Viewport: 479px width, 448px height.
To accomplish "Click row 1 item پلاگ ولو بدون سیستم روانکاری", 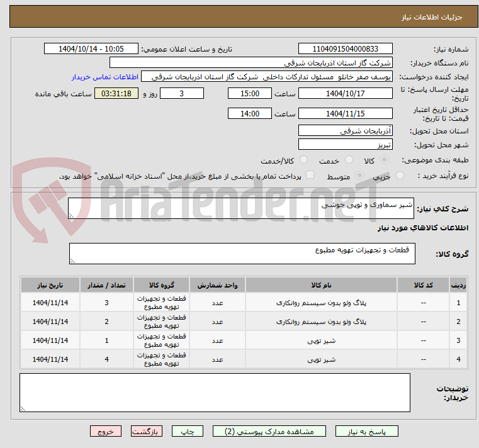I will [x=321, y=303].
